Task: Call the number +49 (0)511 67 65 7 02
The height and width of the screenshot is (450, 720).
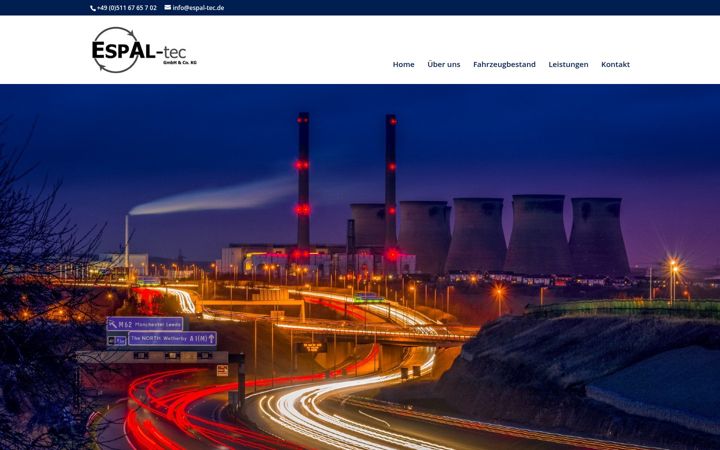Action: pos(127,8)
